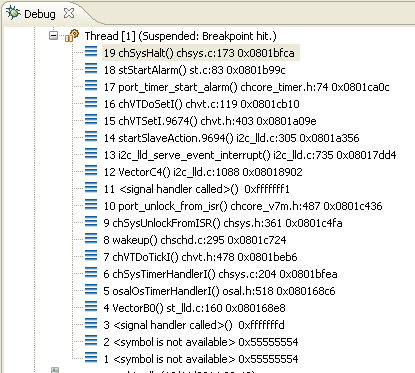Select frame 13 i2c_lld_serve_event_interrupt()
The image size is (415, 373).
250,155
